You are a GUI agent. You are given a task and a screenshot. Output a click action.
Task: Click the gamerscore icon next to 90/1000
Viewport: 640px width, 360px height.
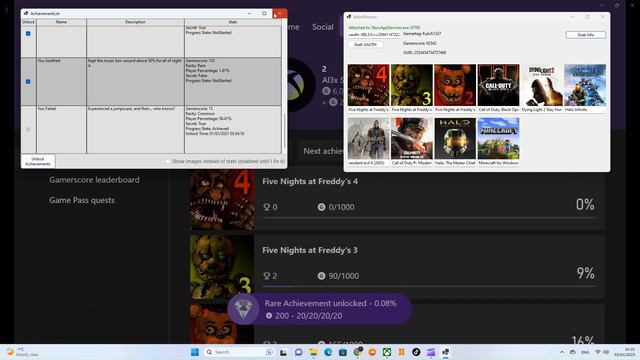click(321, 276)
